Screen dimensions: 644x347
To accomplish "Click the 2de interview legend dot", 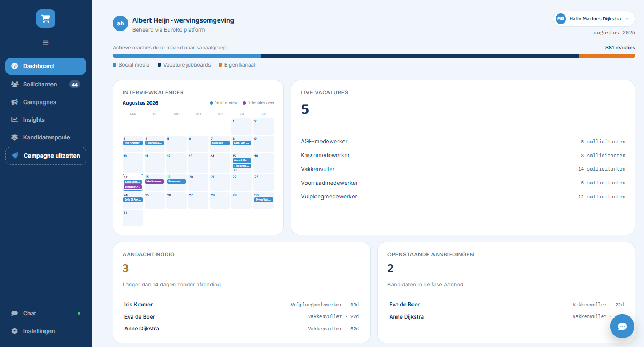I will click(x=244, y=103).
